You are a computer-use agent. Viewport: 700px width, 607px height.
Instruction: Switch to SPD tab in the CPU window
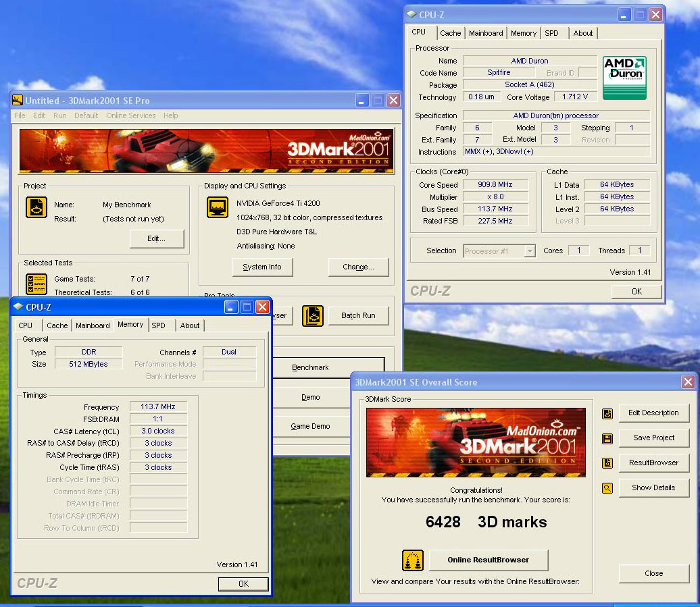(552, 33)
